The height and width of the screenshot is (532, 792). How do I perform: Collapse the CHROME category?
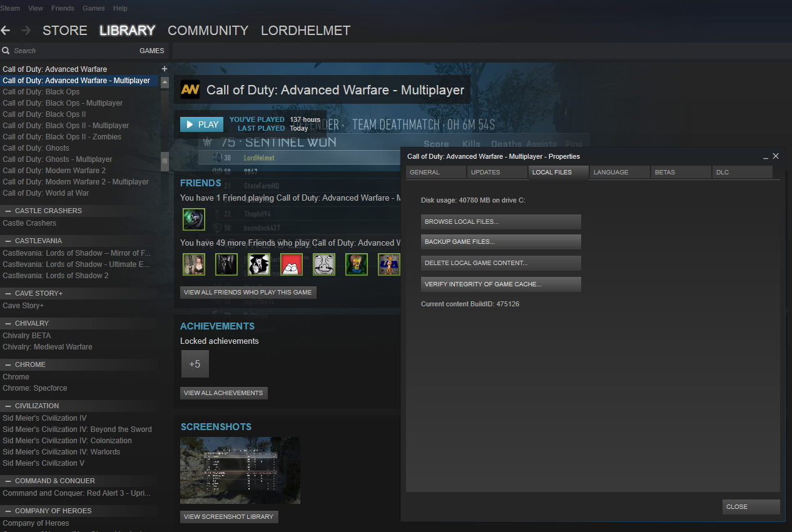coord(9,364)
